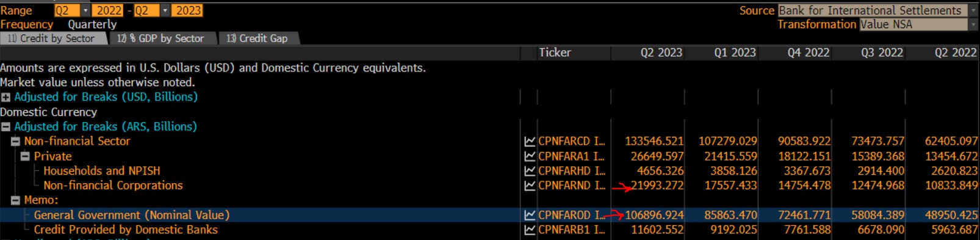Click the CPNFARB1 ticker cell
This screenshot has height=240, width=980.
pos(572,230)
